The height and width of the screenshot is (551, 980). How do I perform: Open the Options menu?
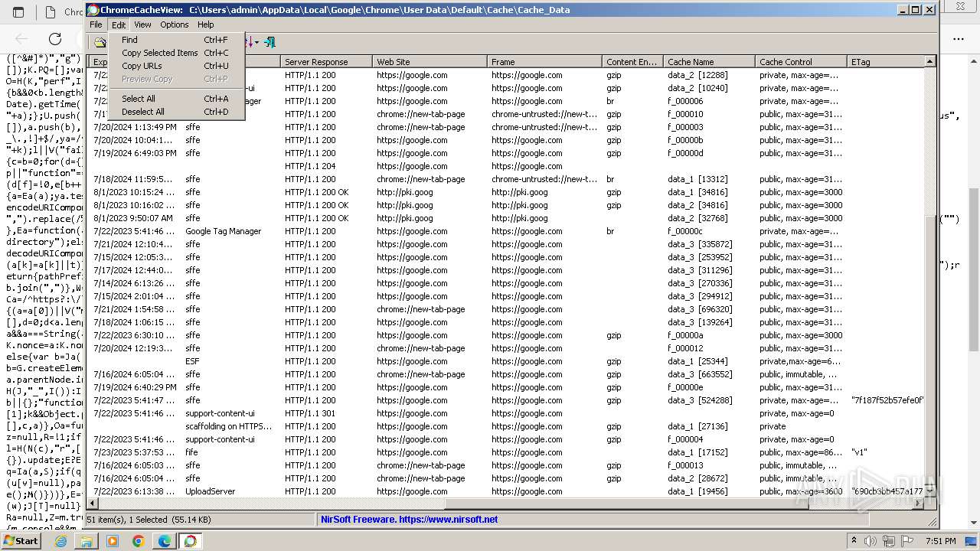[175, 24]
